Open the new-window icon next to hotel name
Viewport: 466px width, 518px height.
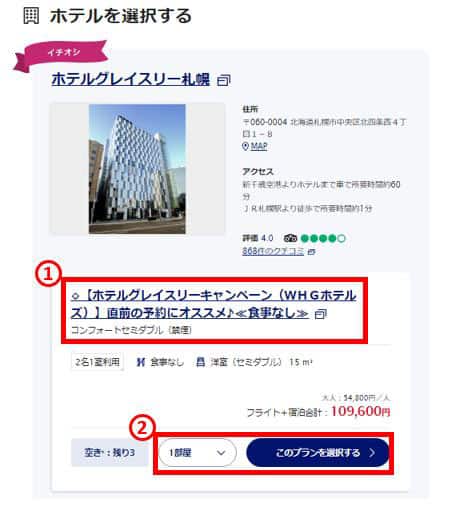point(224,80)
